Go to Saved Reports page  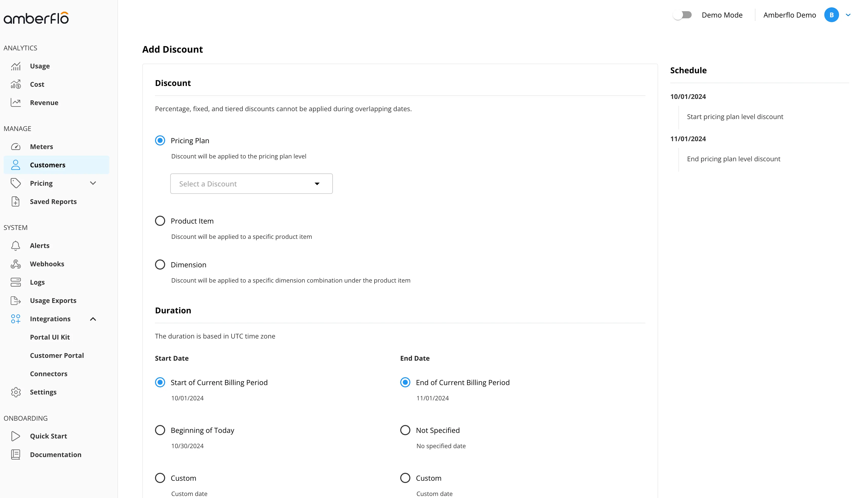coord(53,202)
